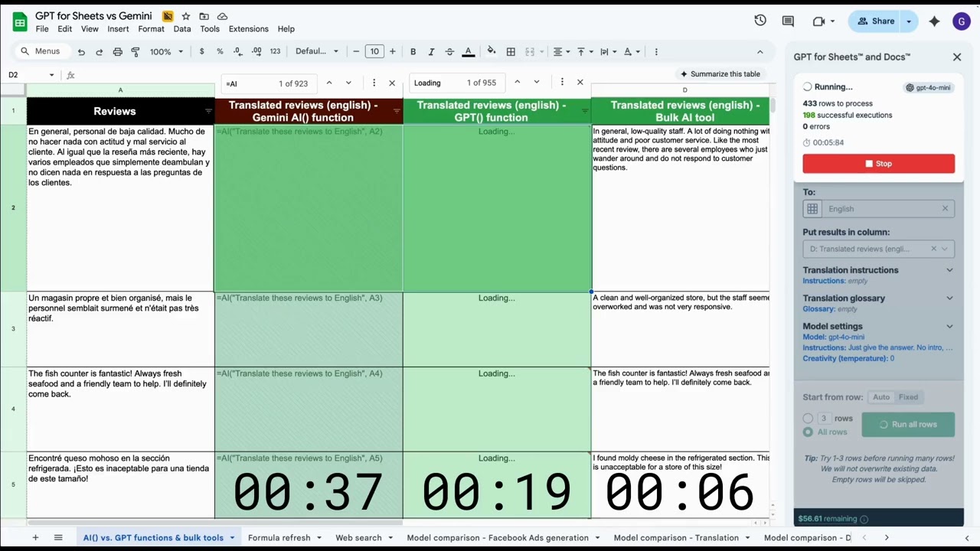
Task: Open Put results in column dropdown
Action: pyautogui.click(x=878, y=249)
